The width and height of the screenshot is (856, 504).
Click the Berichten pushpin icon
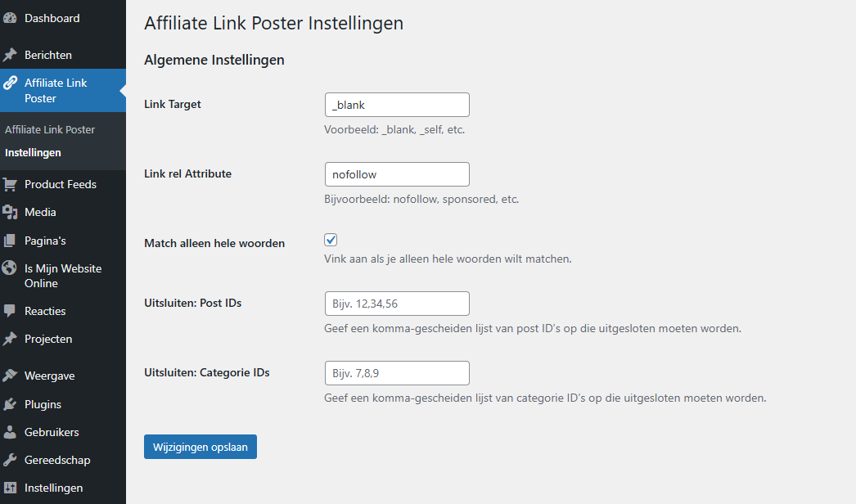[9, 55]
